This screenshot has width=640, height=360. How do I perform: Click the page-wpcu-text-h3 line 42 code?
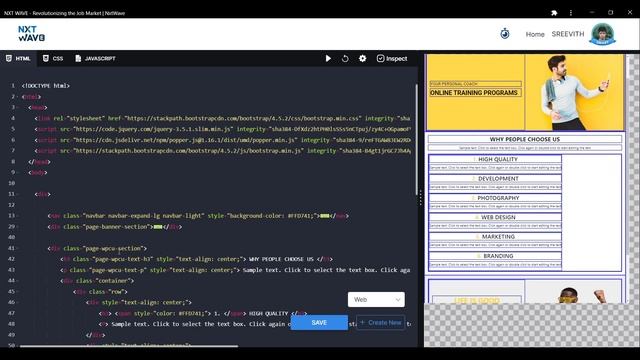click(197, 259)
